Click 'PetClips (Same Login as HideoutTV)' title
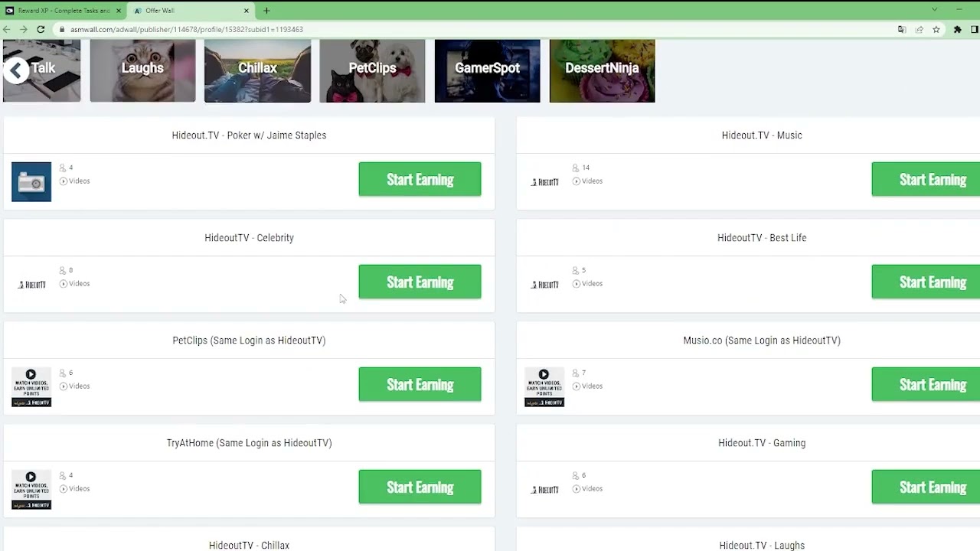 (249, 341)
